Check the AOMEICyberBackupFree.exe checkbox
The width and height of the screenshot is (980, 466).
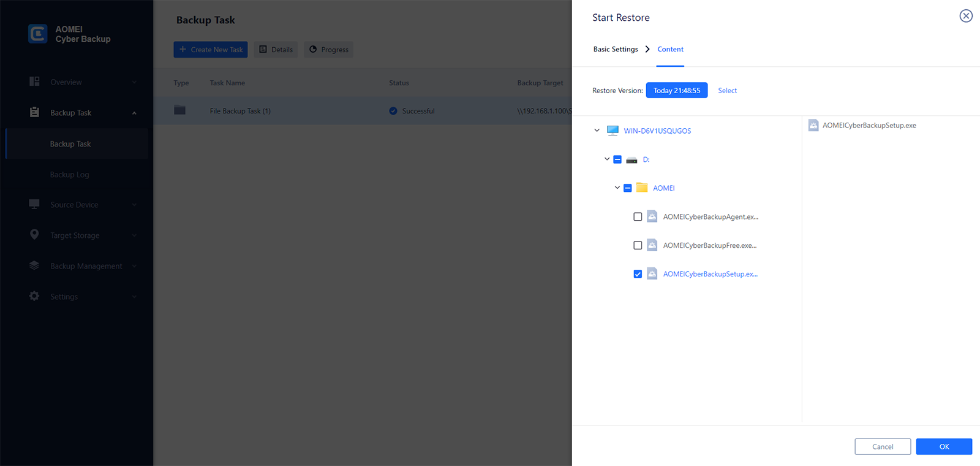(x=638, y=245)
